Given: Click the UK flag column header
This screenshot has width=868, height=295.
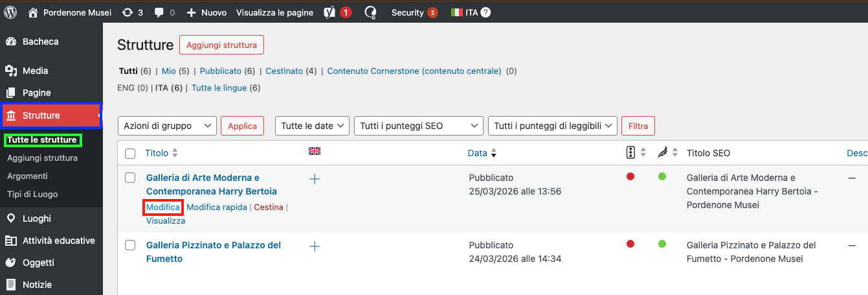Looking at the screenshot, I should 315,151.
